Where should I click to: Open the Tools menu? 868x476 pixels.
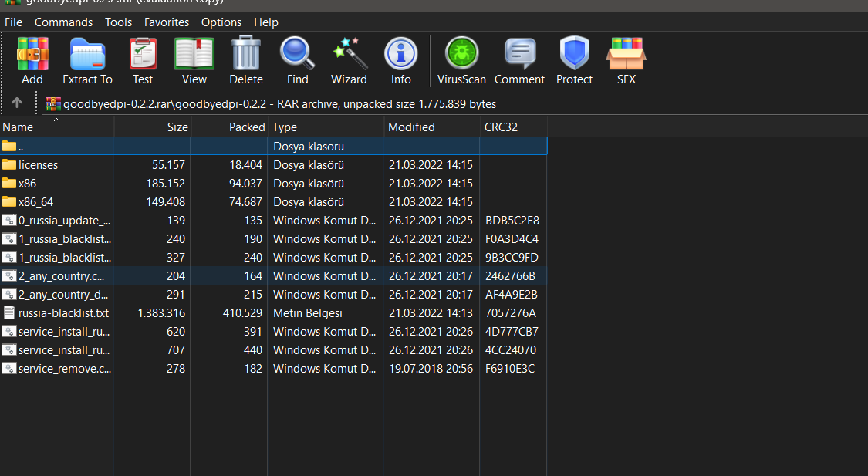tap(119, 22)
